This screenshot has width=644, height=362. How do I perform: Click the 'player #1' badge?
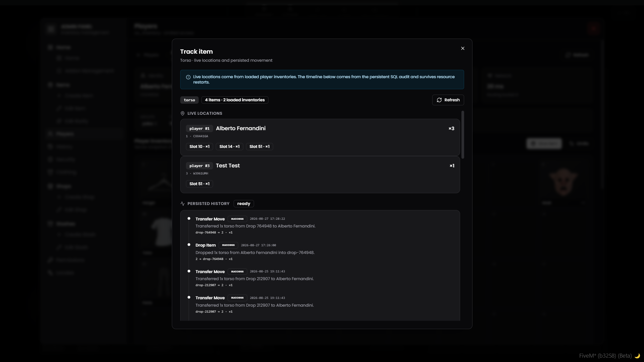199,128
